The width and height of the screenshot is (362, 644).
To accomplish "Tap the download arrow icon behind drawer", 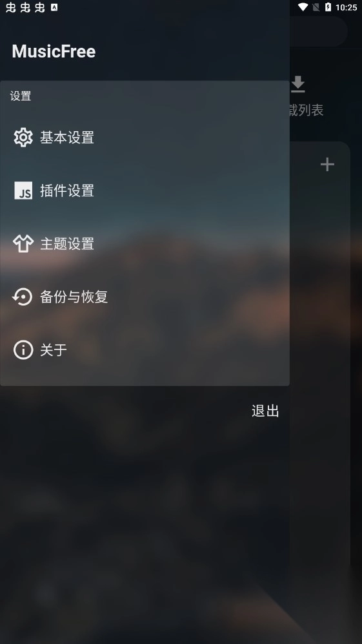I will pos(298,84).
